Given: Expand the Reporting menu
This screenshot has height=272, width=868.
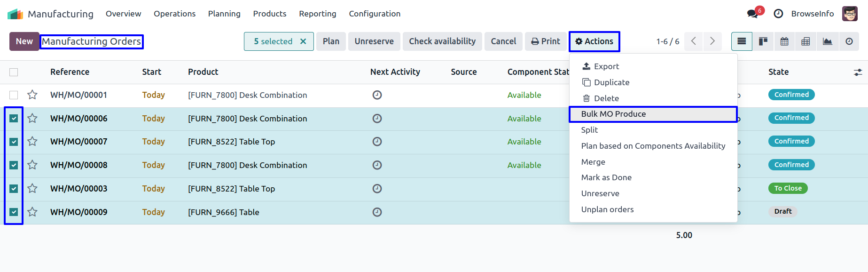Looking at the screenshot, I should point(317,14).
